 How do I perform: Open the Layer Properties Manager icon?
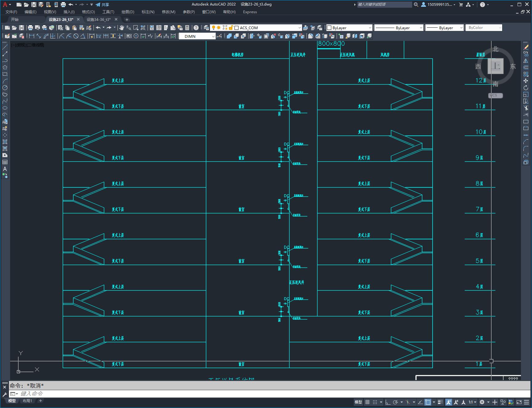(206, 28)
